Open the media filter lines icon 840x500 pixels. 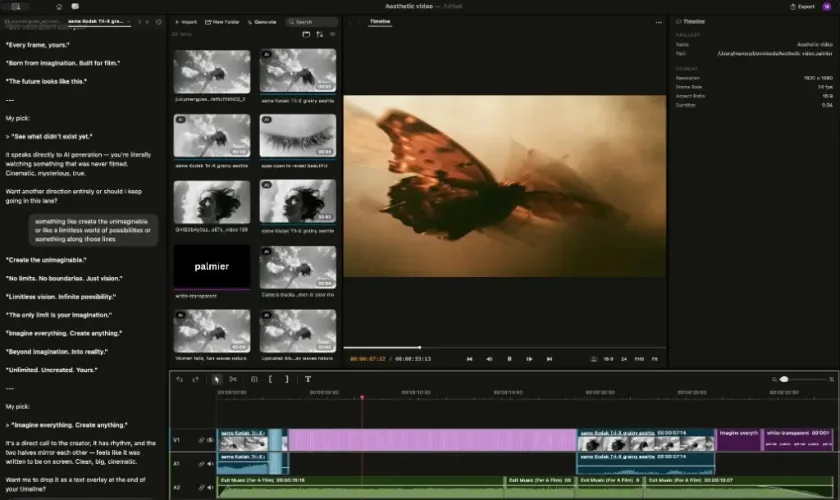click(333, 34)
